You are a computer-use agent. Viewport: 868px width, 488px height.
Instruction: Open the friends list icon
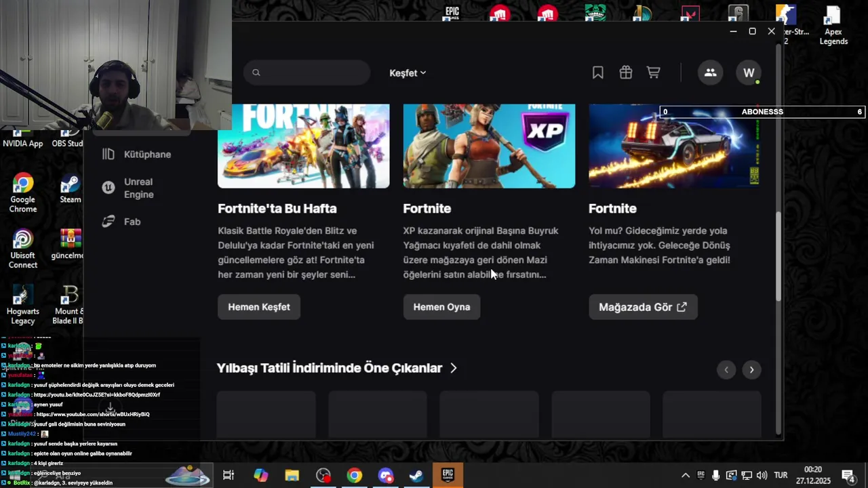tap(710, 73)
